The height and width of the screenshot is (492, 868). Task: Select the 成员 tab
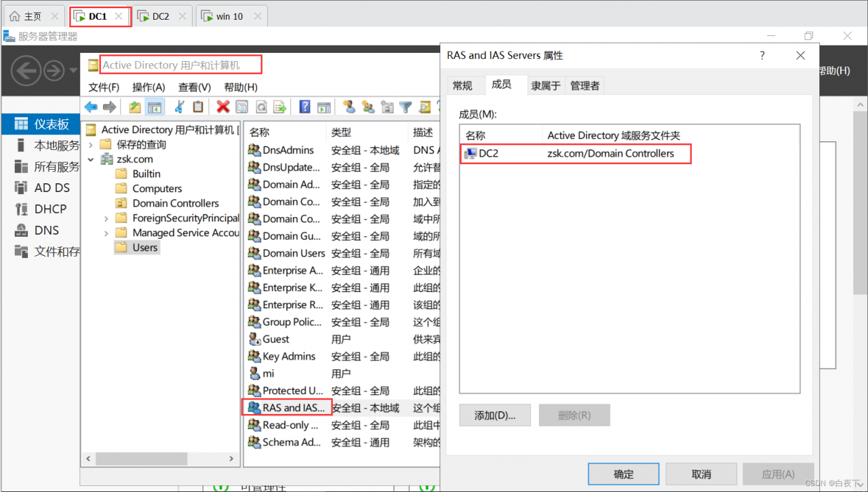point(502,84)
